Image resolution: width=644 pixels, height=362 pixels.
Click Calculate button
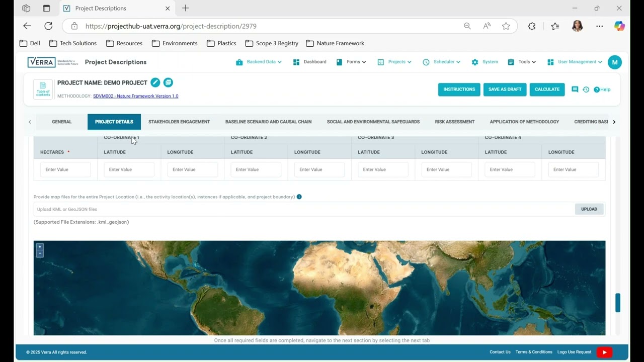(x=547, y=89)
